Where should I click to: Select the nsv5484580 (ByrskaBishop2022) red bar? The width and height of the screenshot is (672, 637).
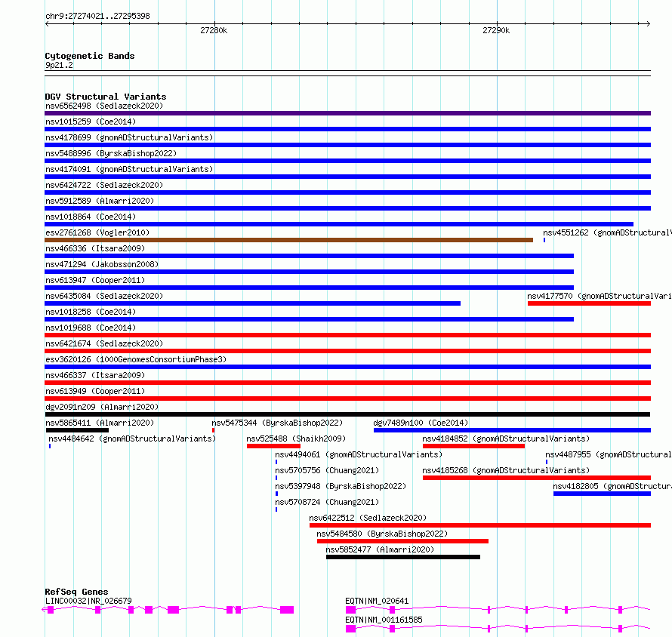403,541
